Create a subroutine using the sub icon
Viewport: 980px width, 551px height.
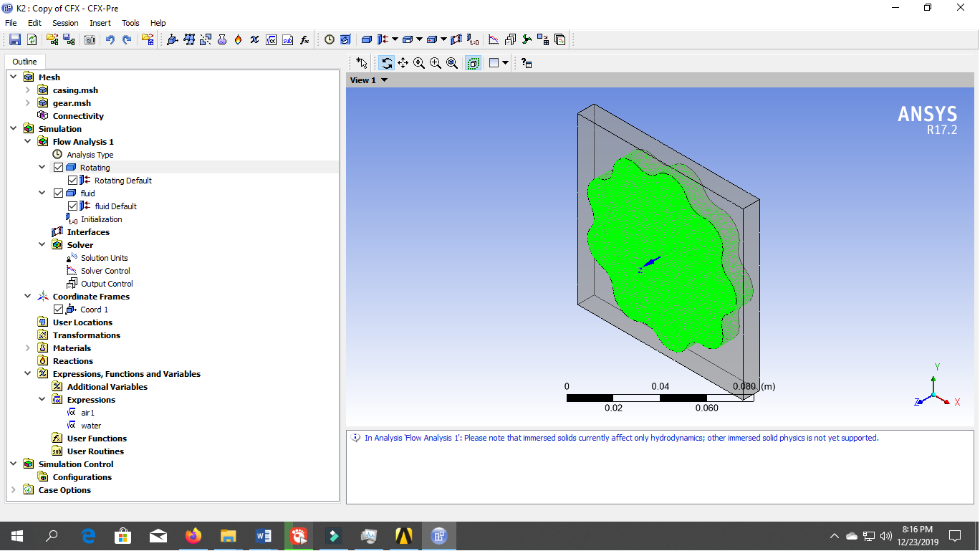287,40
